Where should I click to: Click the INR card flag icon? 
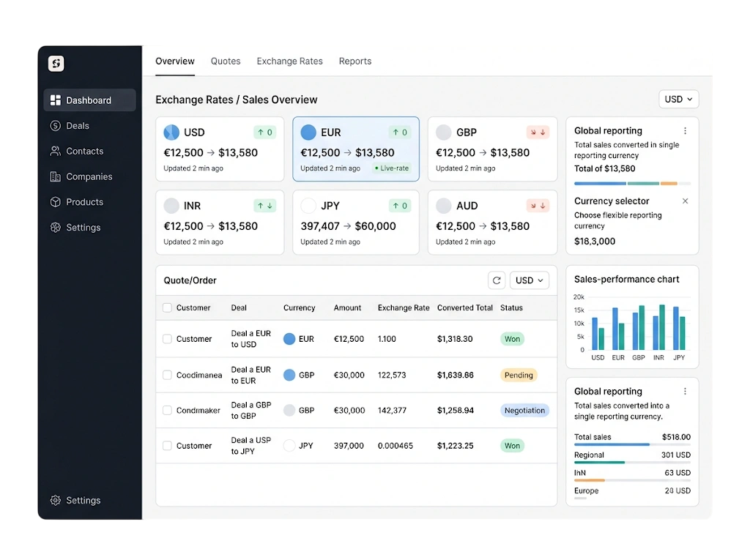tap(171, 206)
